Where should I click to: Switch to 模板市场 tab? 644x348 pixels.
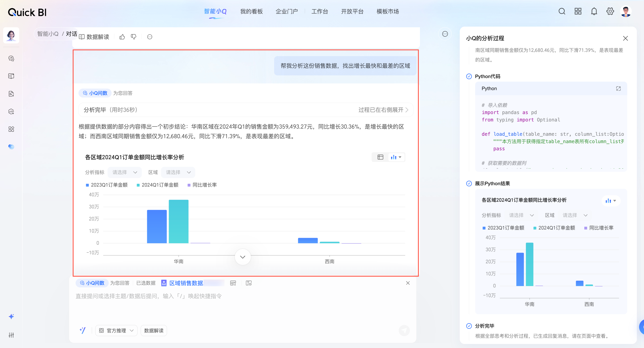tap(388, 11)
